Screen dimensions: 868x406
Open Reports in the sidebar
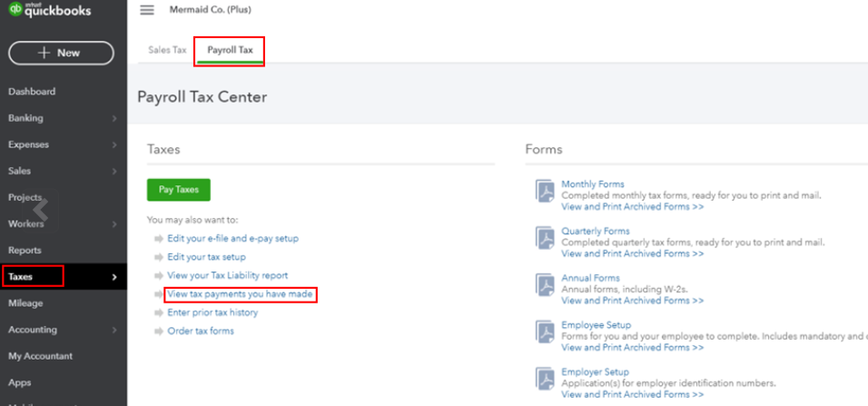[x=25, y=251]
